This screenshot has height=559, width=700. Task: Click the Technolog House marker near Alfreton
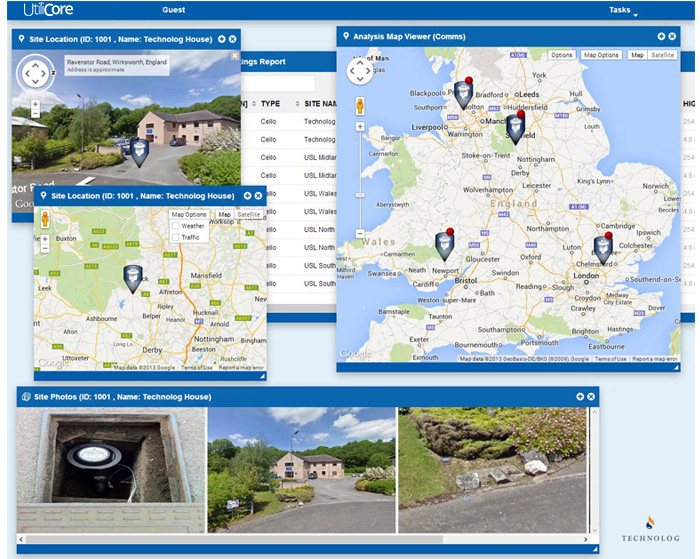133,279
